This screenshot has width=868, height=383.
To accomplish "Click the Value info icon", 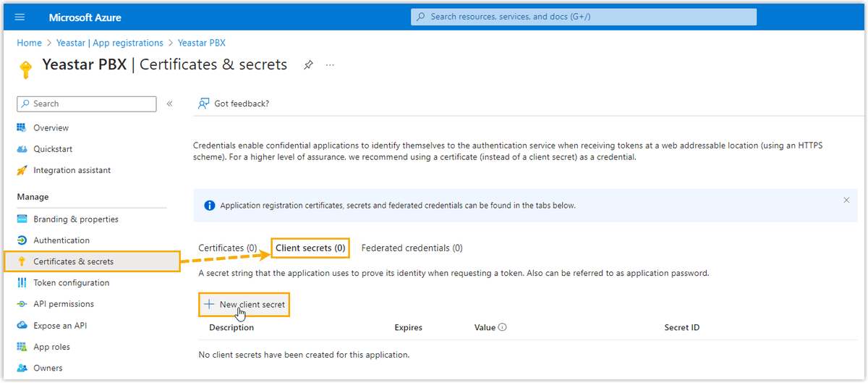I will [503, 327].
